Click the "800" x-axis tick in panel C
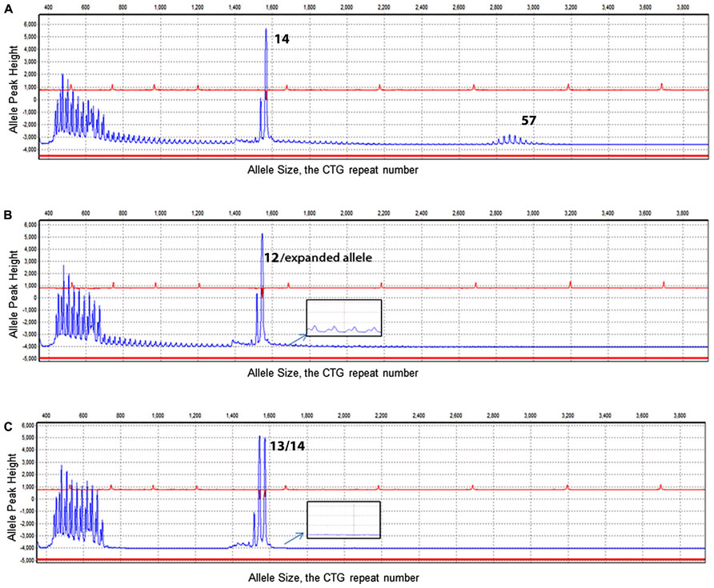Screen dimensions: 714x588 pos(120,415)
